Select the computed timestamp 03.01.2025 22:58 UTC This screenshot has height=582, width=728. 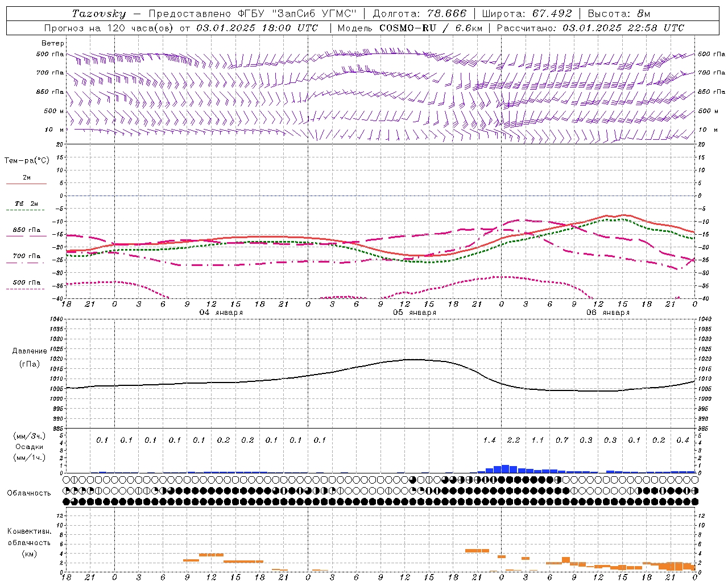[x=623, y=28]
